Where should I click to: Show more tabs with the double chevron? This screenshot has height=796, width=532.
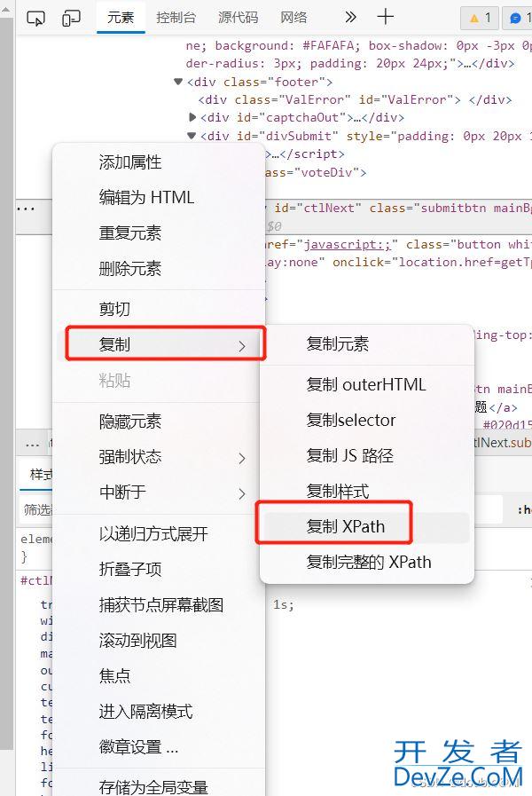[350, 17]
